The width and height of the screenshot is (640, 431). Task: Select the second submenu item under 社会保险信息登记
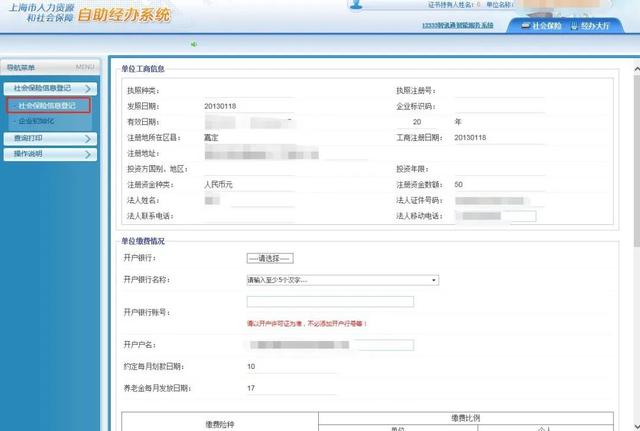point(37,121)
